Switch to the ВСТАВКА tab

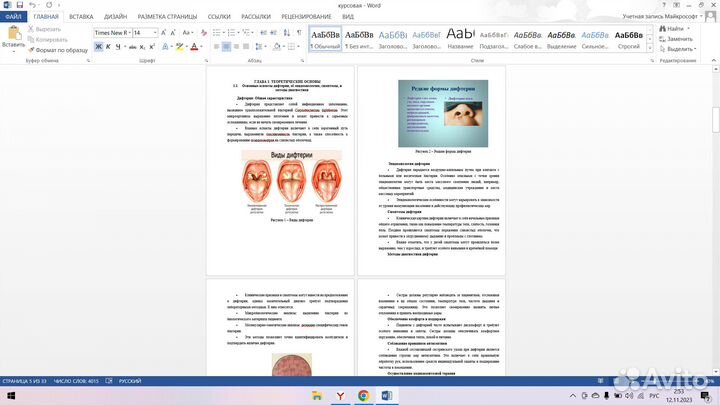81,17
